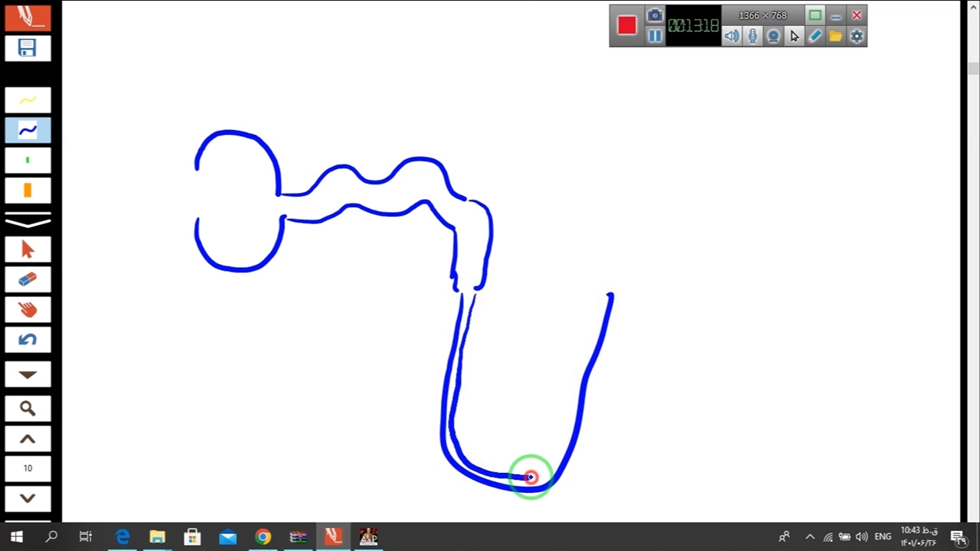Image resolution: width=980 pixels, height=551 pixels.
Task: Toggle system audio speaker recording
Action: click(732, 36)
